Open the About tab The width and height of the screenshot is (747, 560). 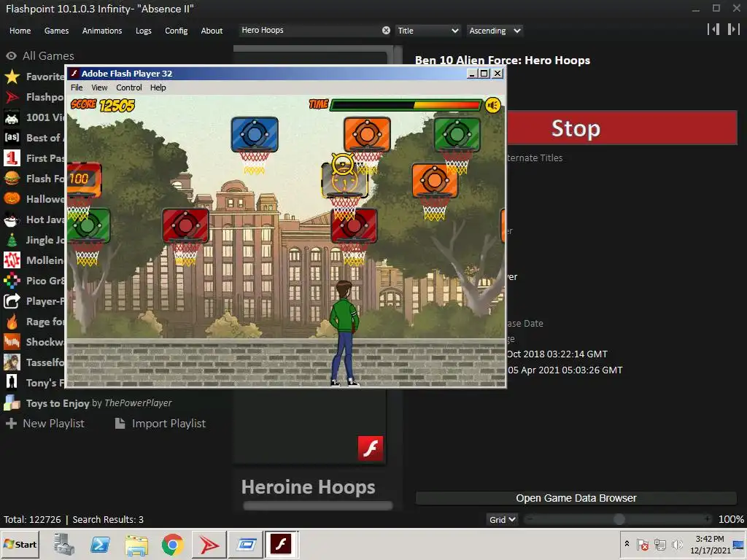(x=212, y=31)
